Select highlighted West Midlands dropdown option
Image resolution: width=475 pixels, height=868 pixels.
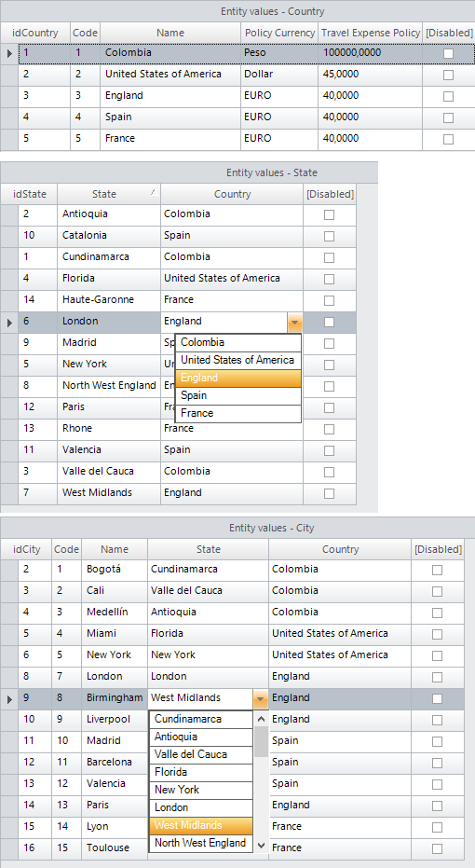tap(201, 825)
